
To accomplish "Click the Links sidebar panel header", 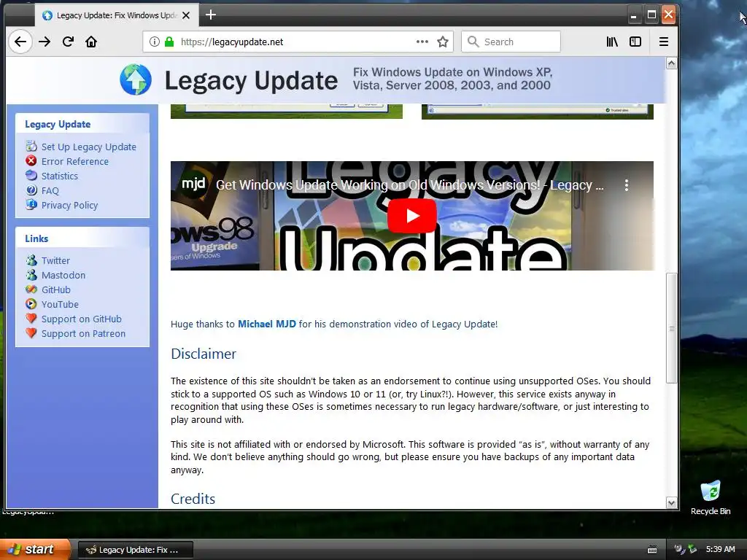I will click(82, 238).
